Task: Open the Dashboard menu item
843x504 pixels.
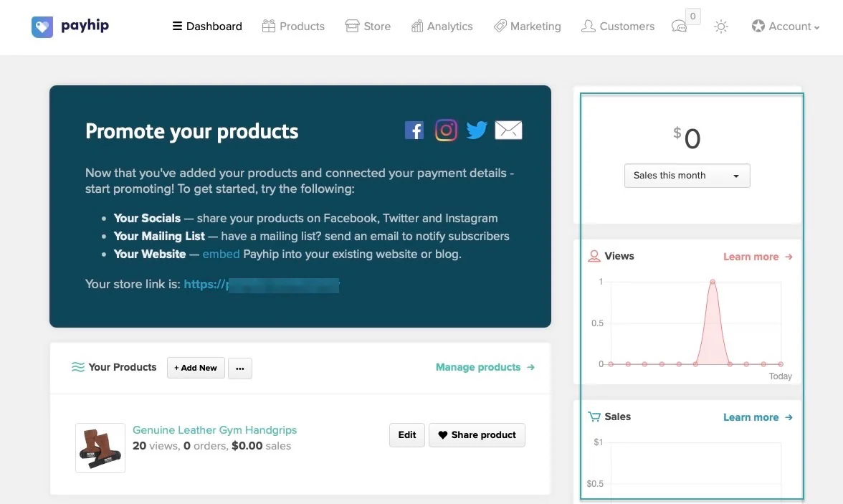Action: point(207,27)
